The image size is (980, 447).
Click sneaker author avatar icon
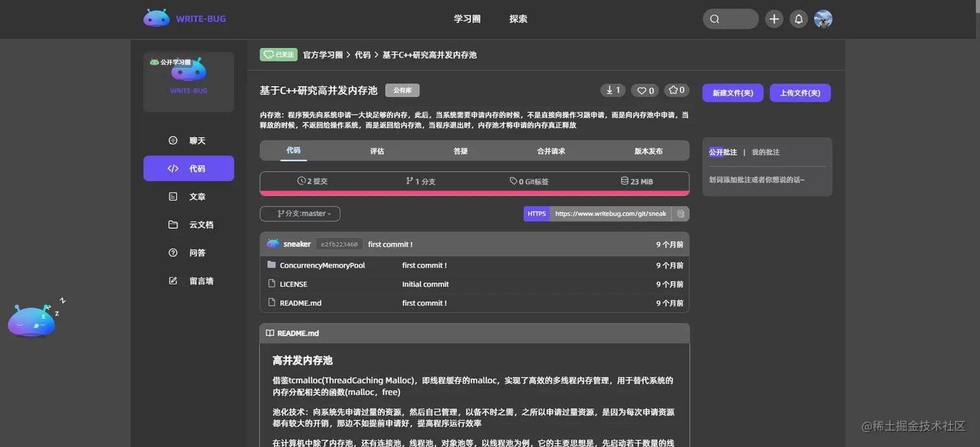pyautogui.click(x=273, y=244)
